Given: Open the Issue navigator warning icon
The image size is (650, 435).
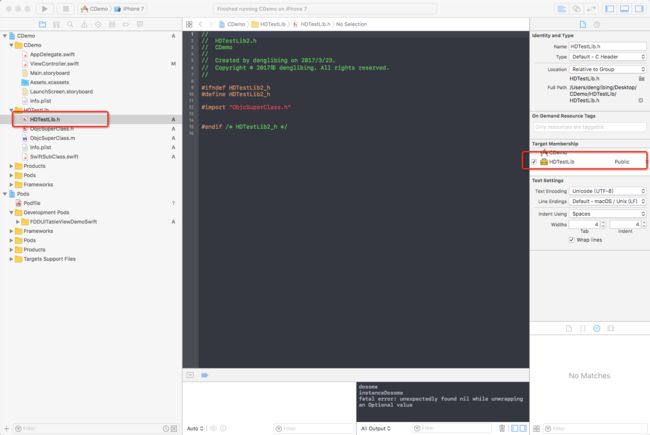Looking at the screenshot, I should pyautogui.click(x=84, y=24).
